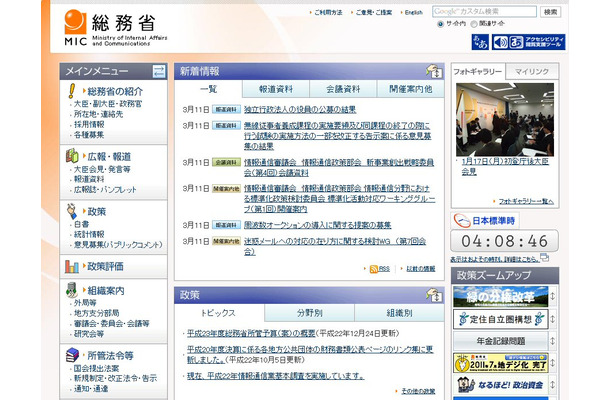Open the 国会提出法案 menu item
Image resolution: width=610 pixels, height=400 pixels.
pyautogui.click(x=96, y=368)
